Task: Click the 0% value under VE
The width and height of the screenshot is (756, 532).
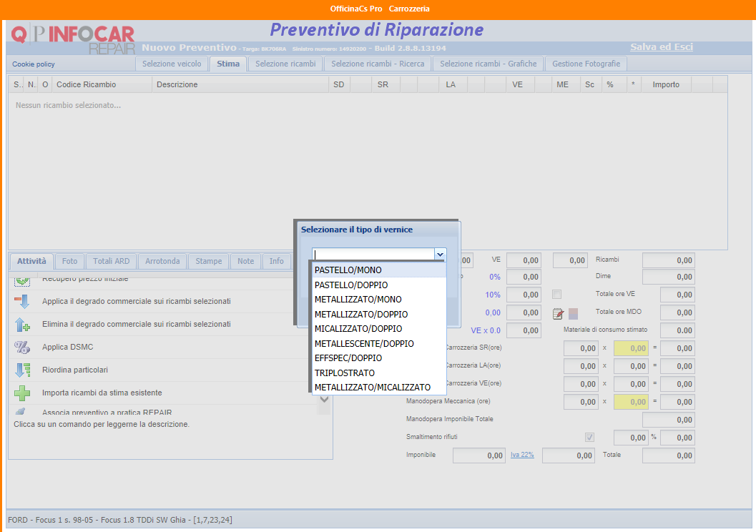Action: 495,277
